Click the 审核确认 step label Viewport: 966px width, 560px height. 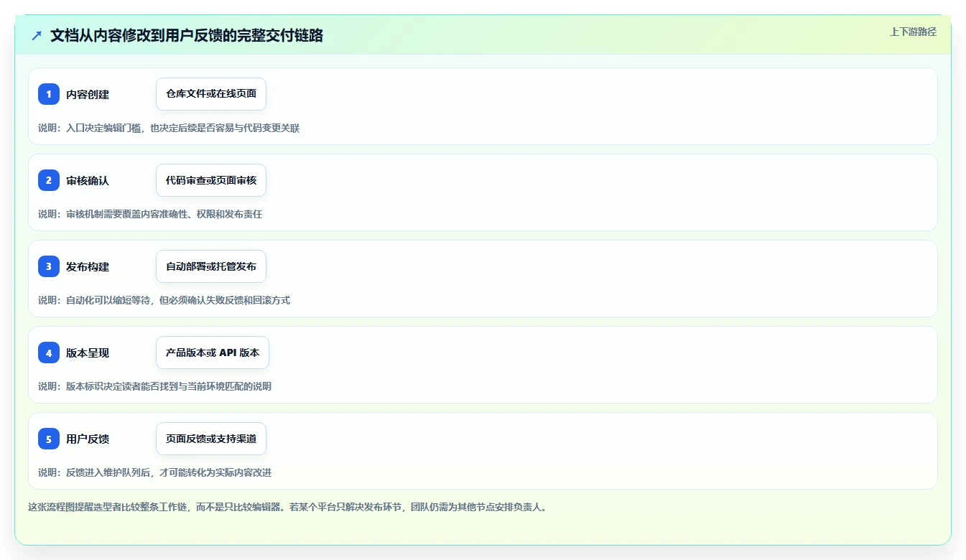click(88, 180)
